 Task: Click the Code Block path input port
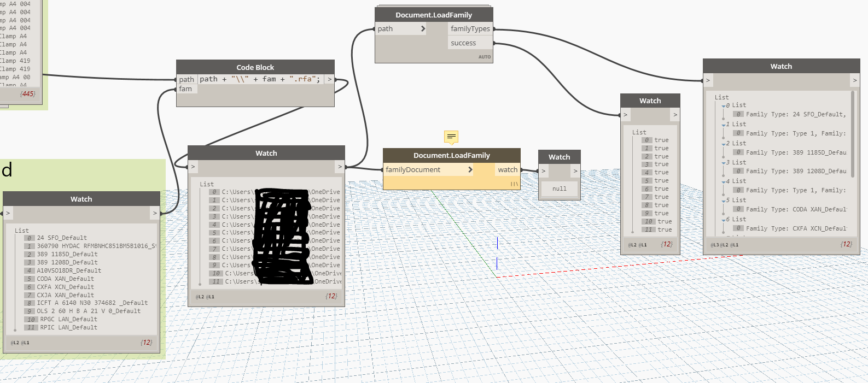[x=187, y=79]
